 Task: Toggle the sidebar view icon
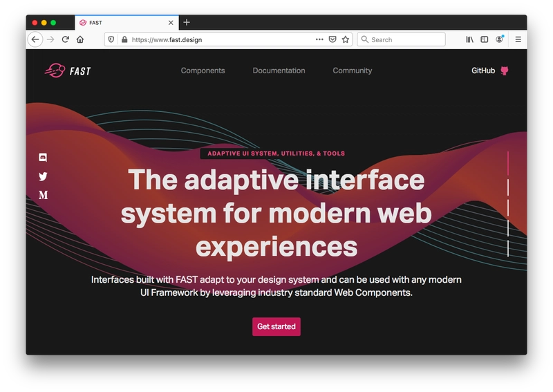coord(485,39)
